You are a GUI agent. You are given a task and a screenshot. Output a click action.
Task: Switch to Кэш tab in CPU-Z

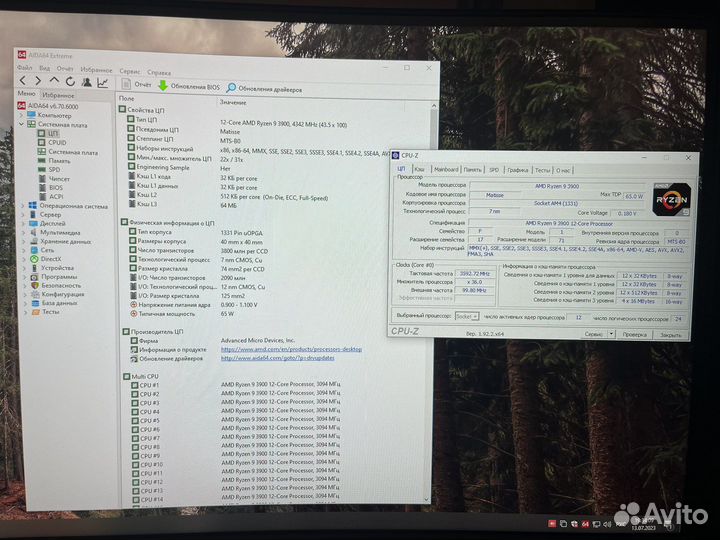click(x=419, y=169)
